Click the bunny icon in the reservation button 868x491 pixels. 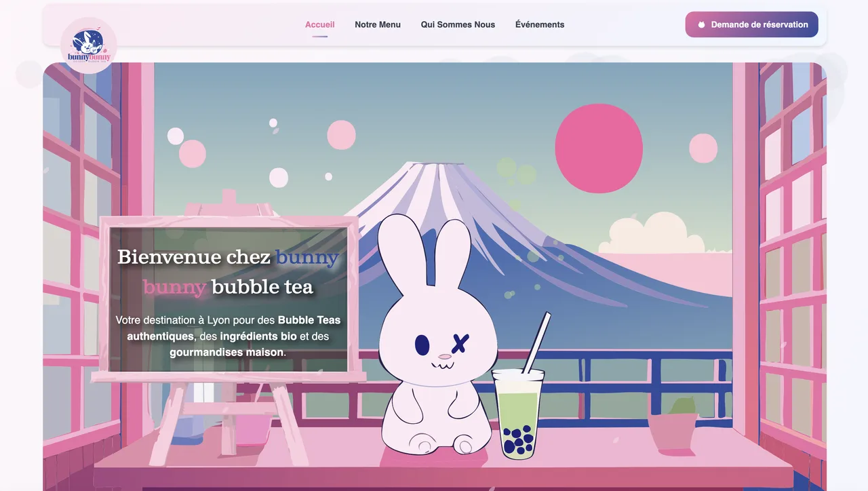[x=702, y=24]
